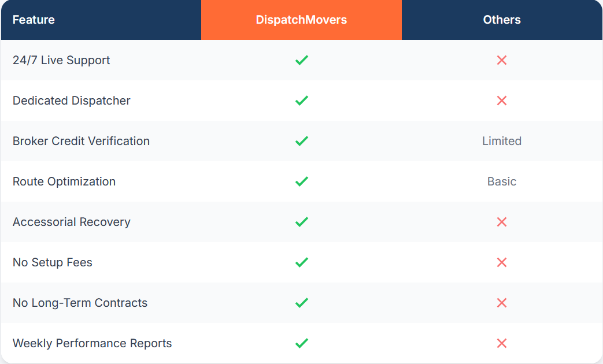The image size is (603, 364).
Task: Select the orange DispatchMovers column header
Action: tap(301, 20)
